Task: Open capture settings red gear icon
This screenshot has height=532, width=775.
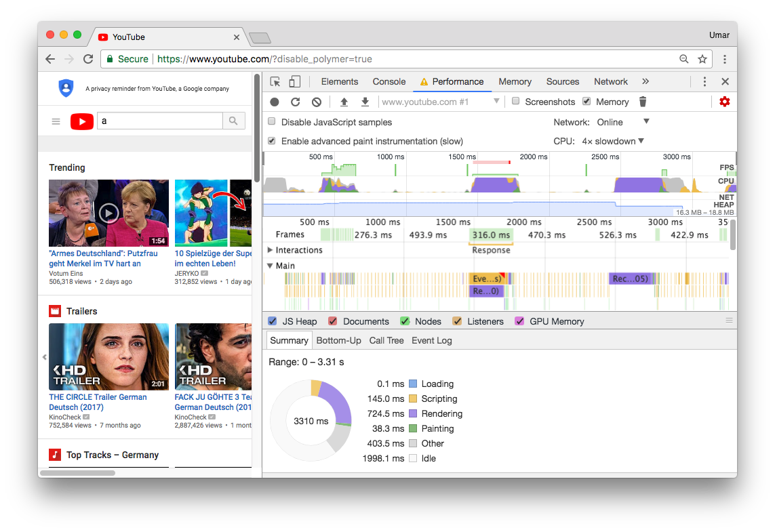Action: [x=725, y=102]
